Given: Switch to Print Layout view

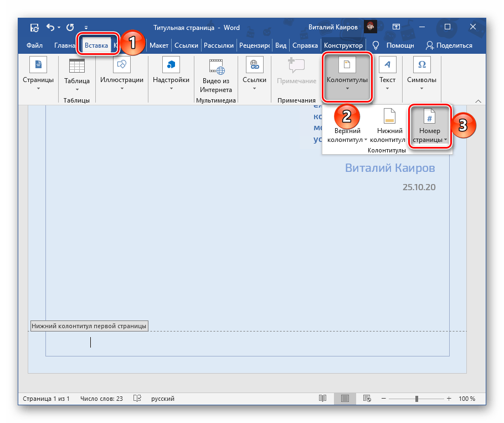Looking at the screenshot, I should tap(345, 399).
